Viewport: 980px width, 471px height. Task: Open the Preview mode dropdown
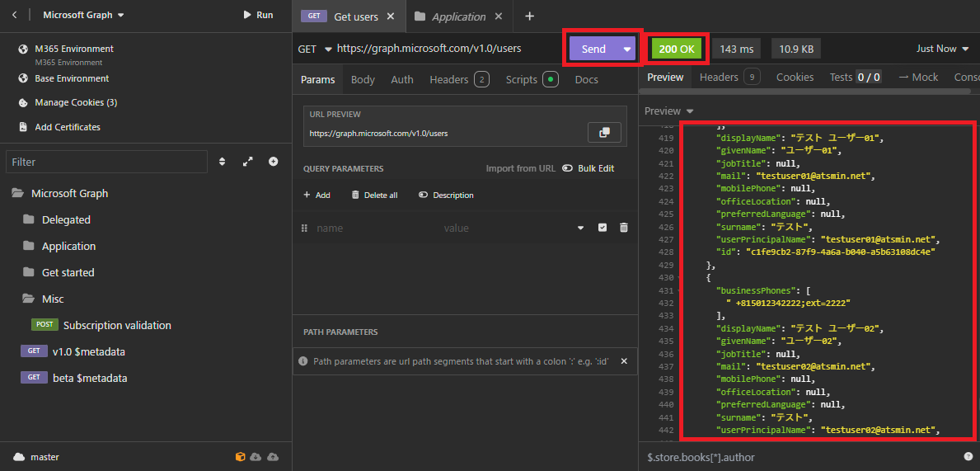coord(669,111)
